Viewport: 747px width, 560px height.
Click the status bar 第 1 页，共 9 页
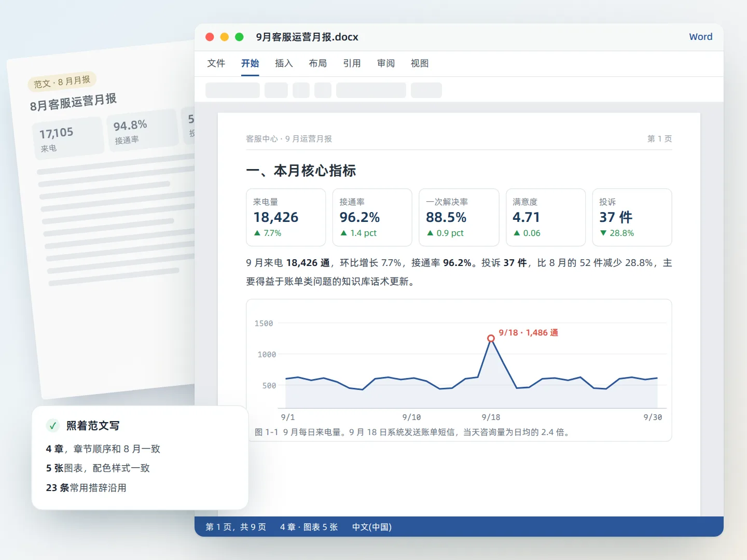[x=236, y=527]
